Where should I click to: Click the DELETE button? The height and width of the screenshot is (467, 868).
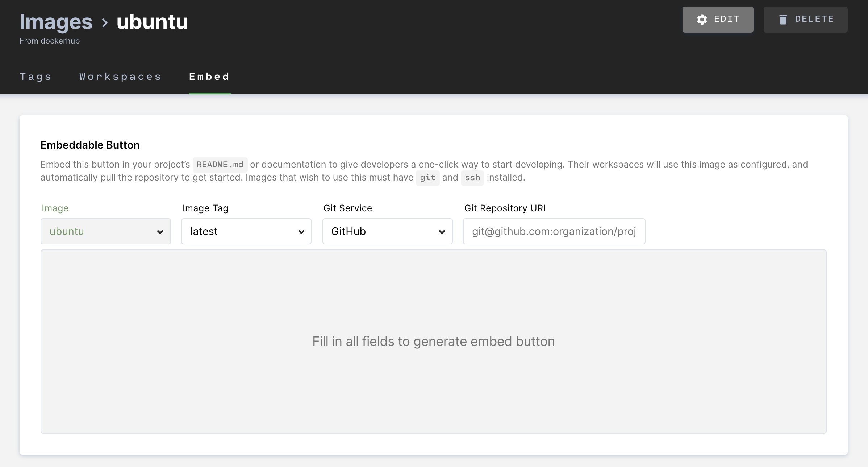pyautogui.click(x=805, y=20)
